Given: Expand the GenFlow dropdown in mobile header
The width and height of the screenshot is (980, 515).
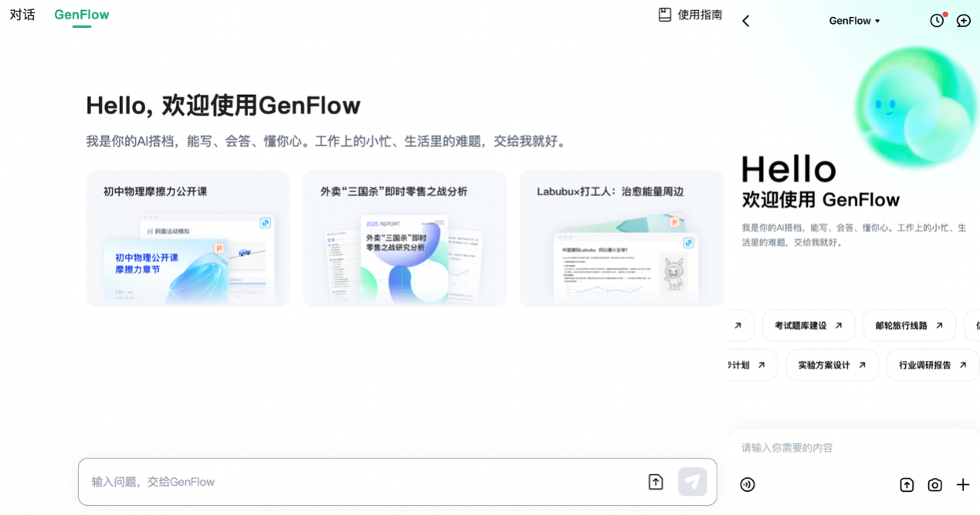Looking at the screenshot, I should [854, 21].
